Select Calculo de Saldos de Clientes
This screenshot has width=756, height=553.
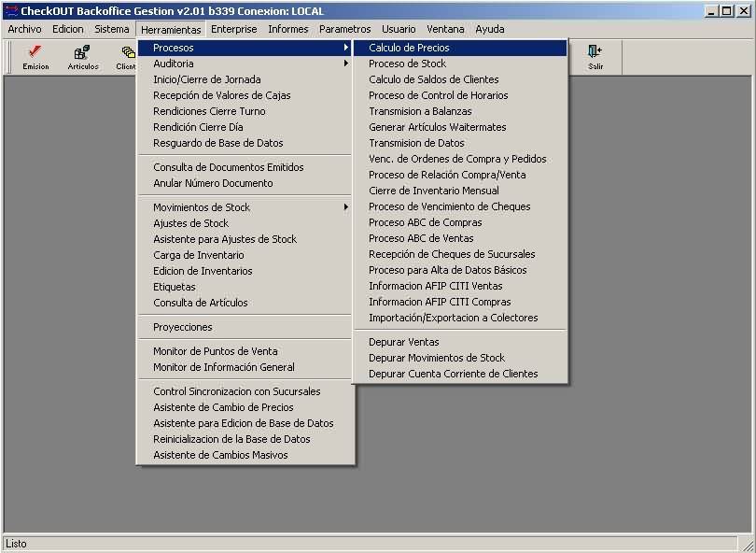pyautogui.click(x=460, y=79)
